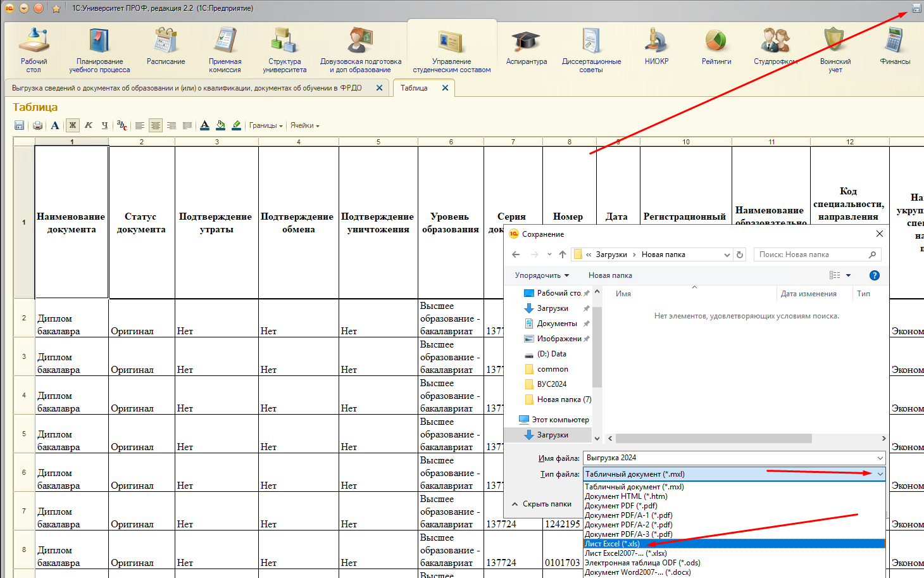Pick the cell fill color bucket
924x578 pixels.
[x=220, y=125]
